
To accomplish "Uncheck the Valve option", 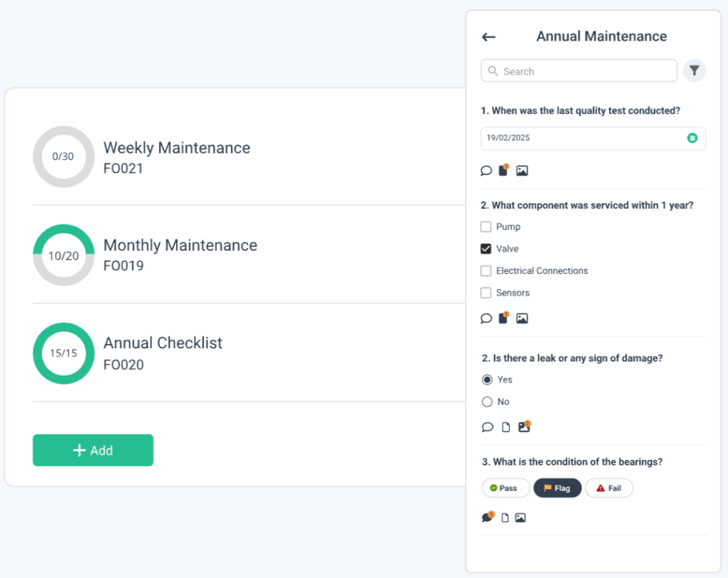I will (486, 248).
